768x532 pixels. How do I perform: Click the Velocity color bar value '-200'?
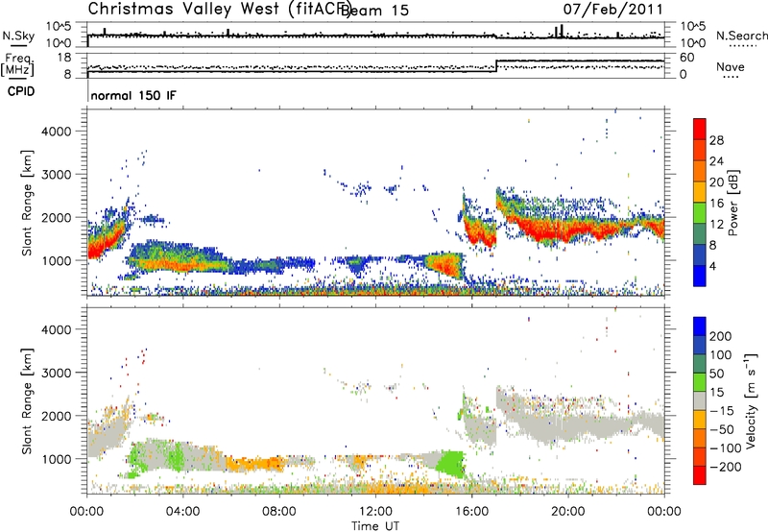(727, 467)
